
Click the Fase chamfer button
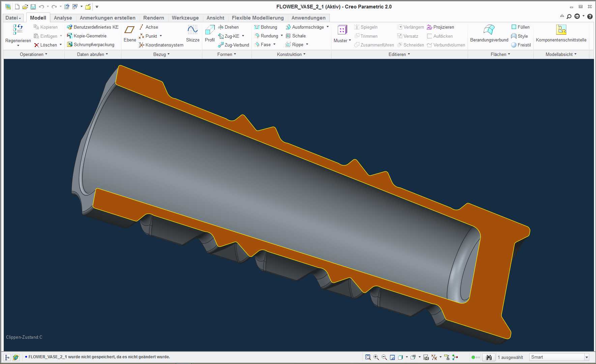263,44
